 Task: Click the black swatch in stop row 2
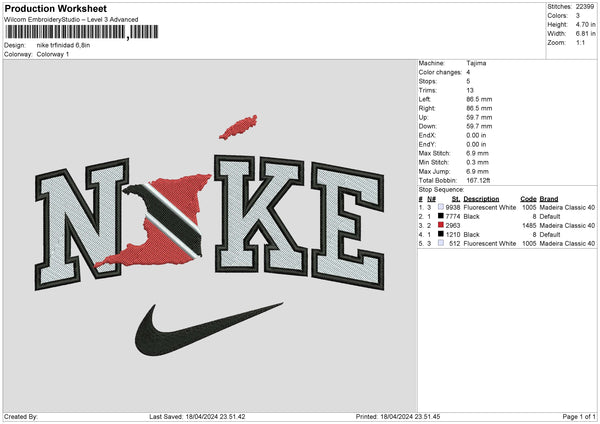(441, 216)
